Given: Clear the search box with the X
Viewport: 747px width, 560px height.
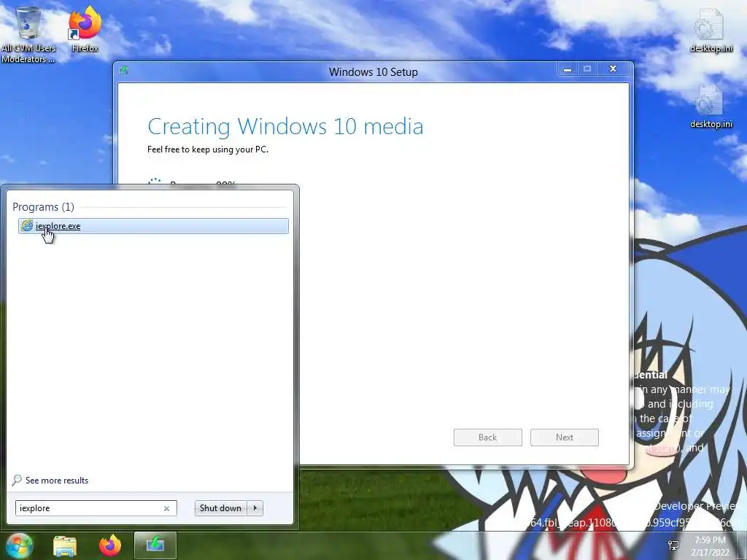Looking at the screenshot, I should coord(167,508).
